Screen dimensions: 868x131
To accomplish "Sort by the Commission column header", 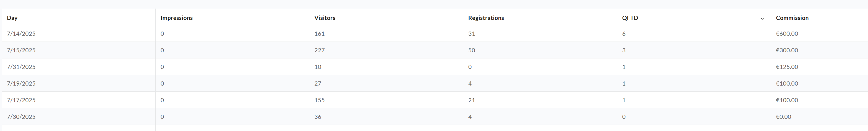I will point(792,18).
